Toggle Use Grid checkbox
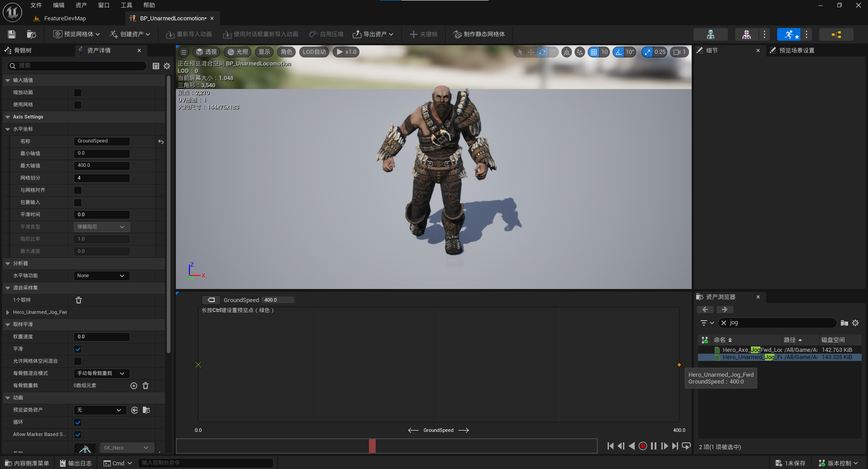The height and width of the screenshot is (469, 868). [x=78, y=105]
